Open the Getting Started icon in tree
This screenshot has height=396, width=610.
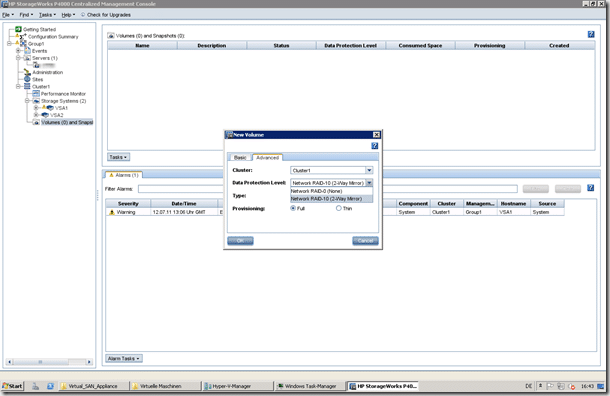(18, 29)
